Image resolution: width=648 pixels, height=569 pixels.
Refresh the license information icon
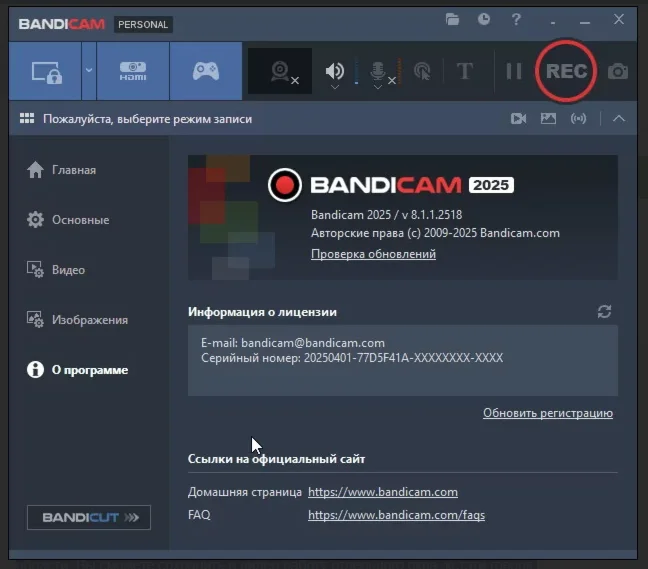604,312
